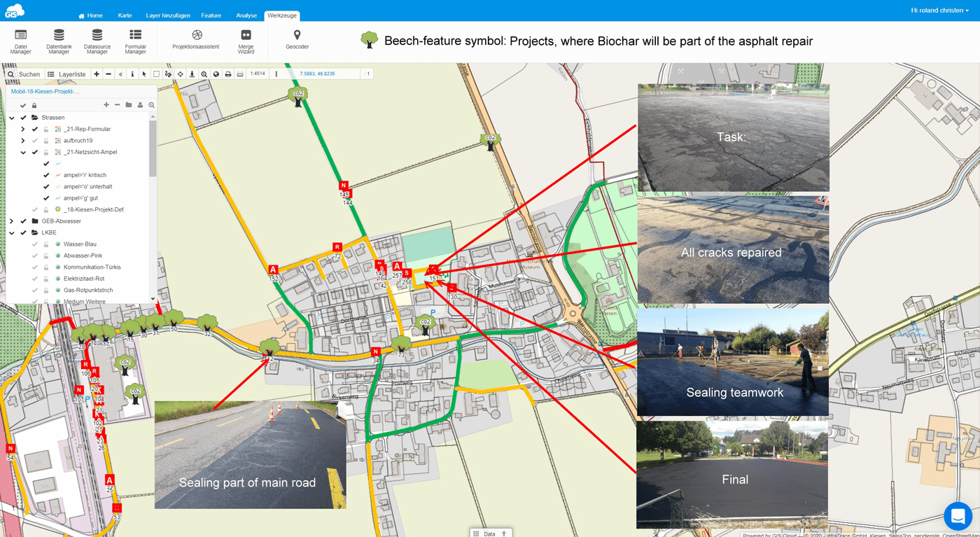Viewport: 980px width, 537px height.
Task: Click the layer list vertical scrollbar
Action: click(x=153, y=148)
